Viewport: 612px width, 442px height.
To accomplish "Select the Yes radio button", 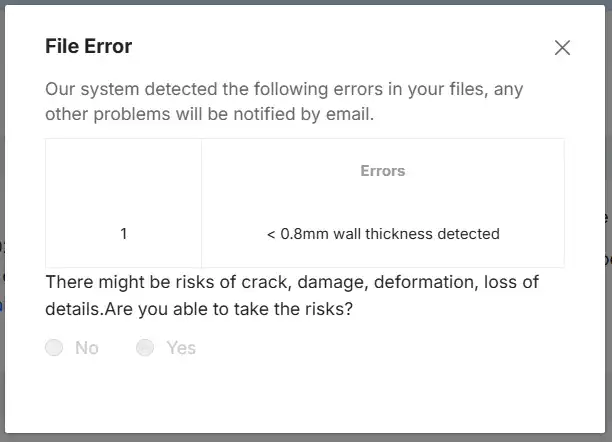I will click(x=145, y=348).
